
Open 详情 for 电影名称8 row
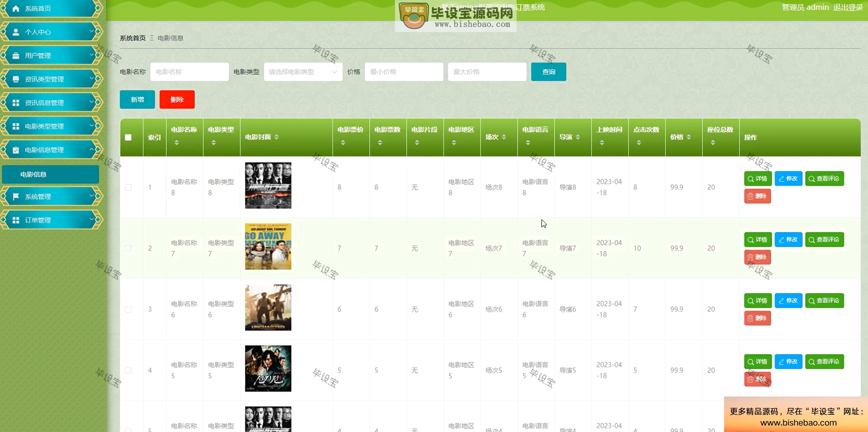pyautogui.click(x=758, y=178)
